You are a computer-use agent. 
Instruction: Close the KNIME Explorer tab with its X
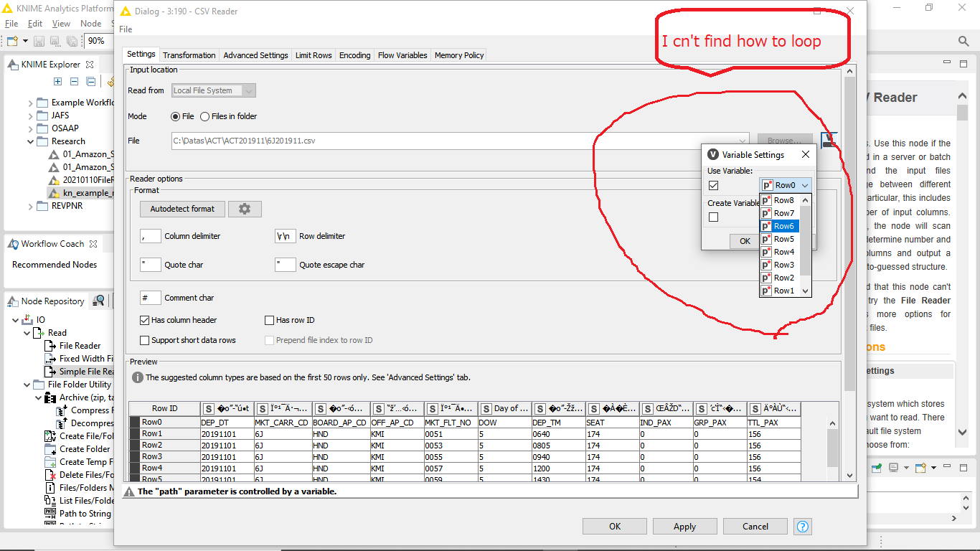[90, 64]
